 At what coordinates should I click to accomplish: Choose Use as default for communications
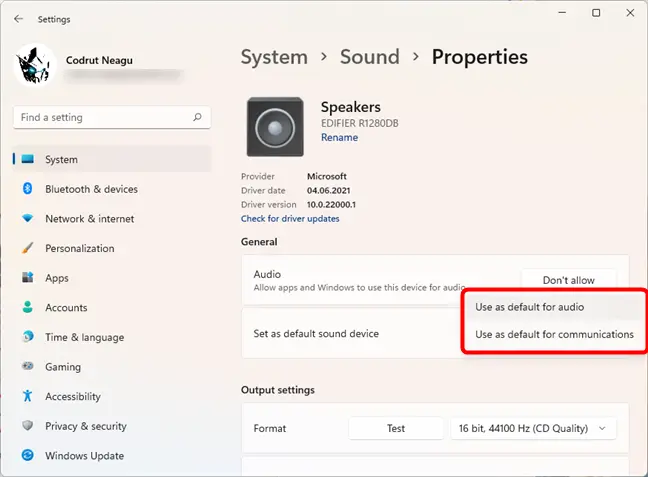(x=554, y=334)
